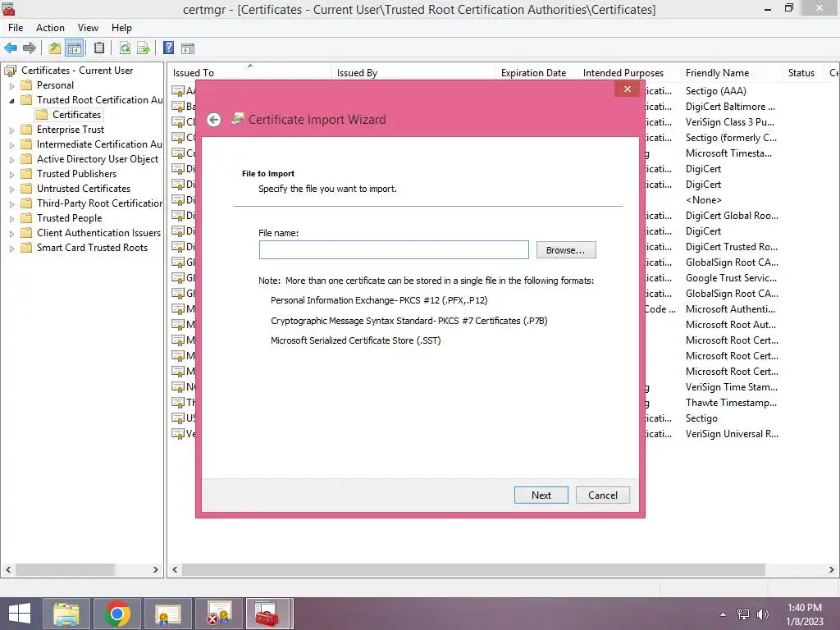Open the Windows Start button
The height and width of the screenshot is (630, 840).
[20, 614]
